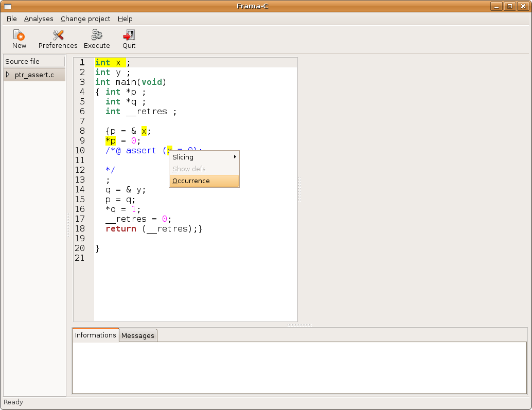Open the Slicing submenu arrow
Image resolution: width=532 pixels, height=410 pixels.
pos(235,157)
